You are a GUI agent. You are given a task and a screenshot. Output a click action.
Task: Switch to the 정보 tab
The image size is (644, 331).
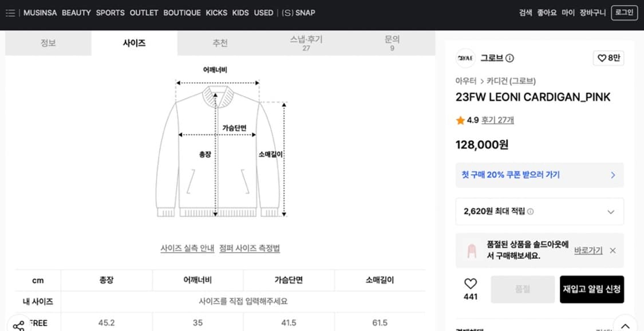tap(48, 43)
